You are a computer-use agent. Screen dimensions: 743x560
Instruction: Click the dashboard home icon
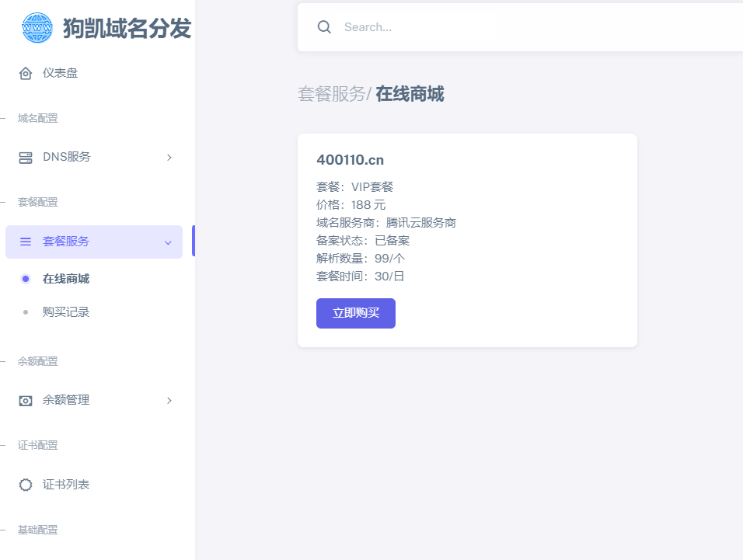tap(26, 73)
